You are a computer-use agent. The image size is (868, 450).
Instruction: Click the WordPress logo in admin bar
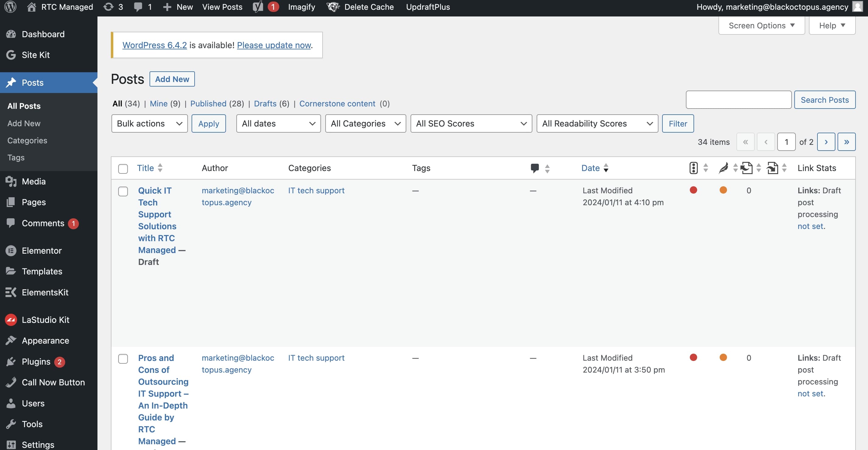point(10,7)
